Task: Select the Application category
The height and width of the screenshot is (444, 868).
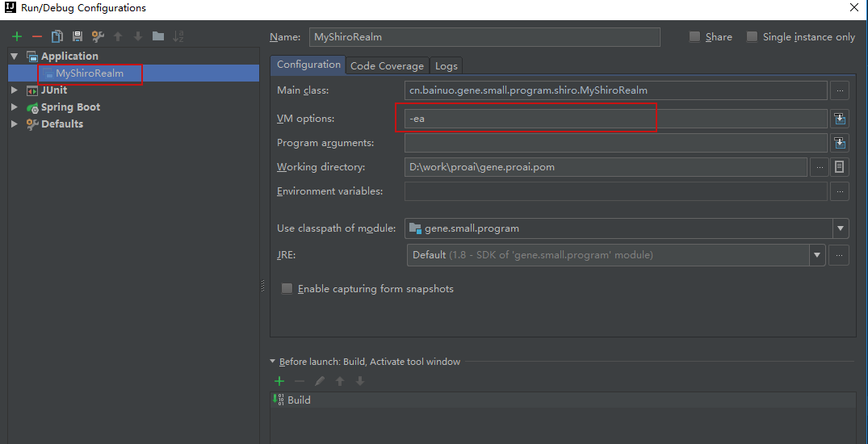Action: (69, 57)
